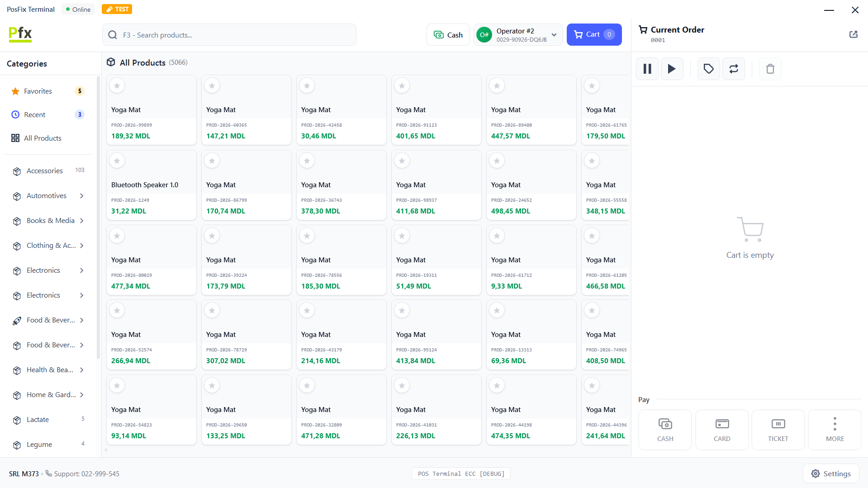Expand the Automotives category
The image size is (868, 488).
[82, 196]
